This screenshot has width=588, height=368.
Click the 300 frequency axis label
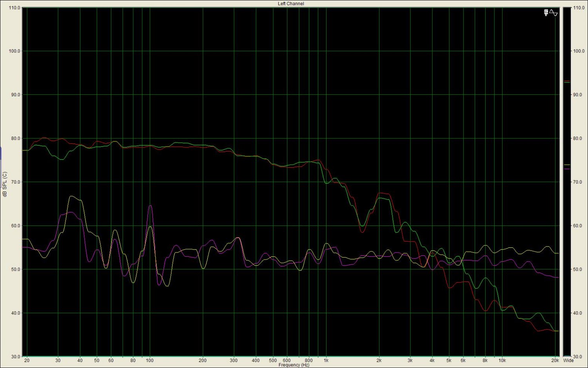click(x=234, y=360)
